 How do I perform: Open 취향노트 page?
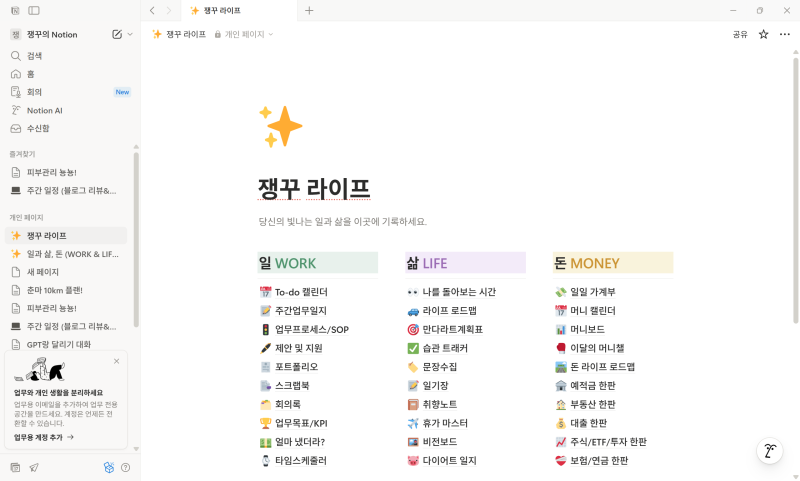pyautogui.click(x=433, y=404)
